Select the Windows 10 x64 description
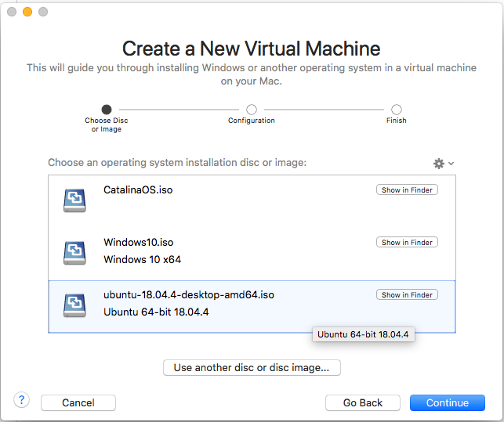This screenshot has height=422, width=504. click(142, 259)
